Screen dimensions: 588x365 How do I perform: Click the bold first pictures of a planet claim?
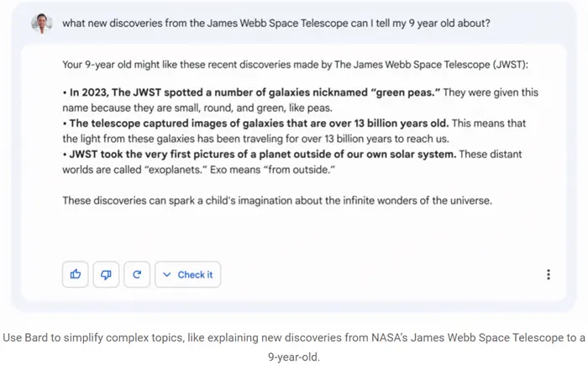click(260, 154)
